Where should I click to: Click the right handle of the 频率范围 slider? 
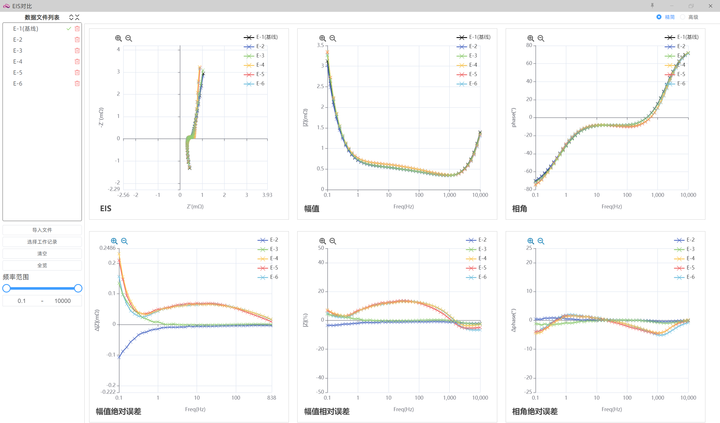[x=78, y=288]
